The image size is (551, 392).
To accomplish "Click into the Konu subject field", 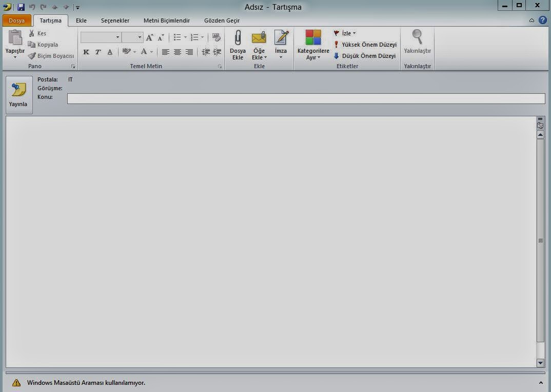I will tap(306, 98).
